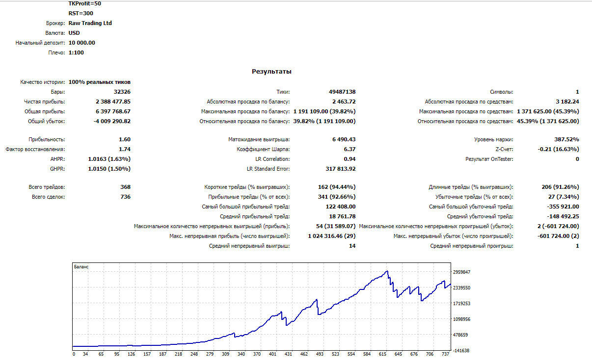This screenshot has width=592, height=364.
Task: Select initial deposit value 10 000.00
Action: [x=82, y=43]
